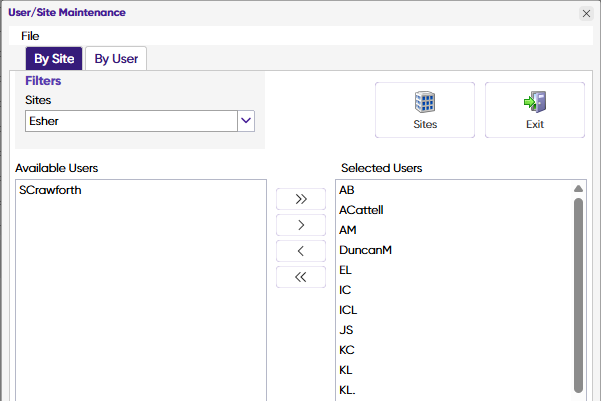Remove all users from Selected list
This screenshot has width=601, height=401.
(301, 277)
